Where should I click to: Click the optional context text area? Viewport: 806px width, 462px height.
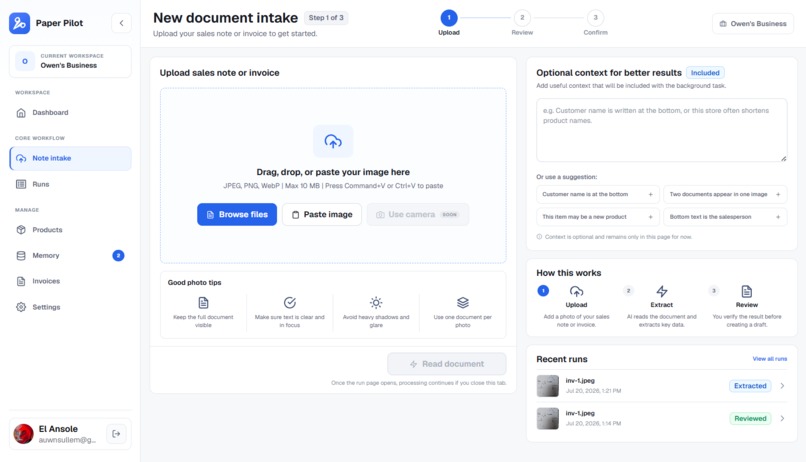tap(662, 131)
